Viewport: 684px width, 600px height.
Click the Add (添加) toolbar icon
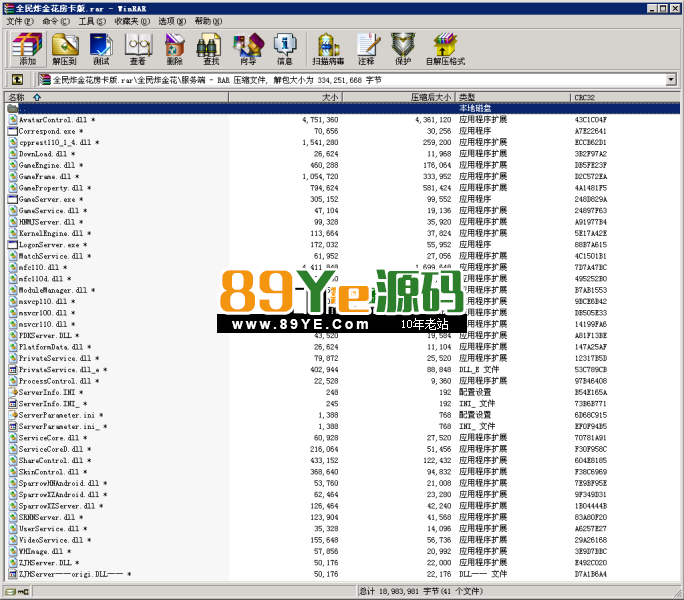(x=27, y=49)
